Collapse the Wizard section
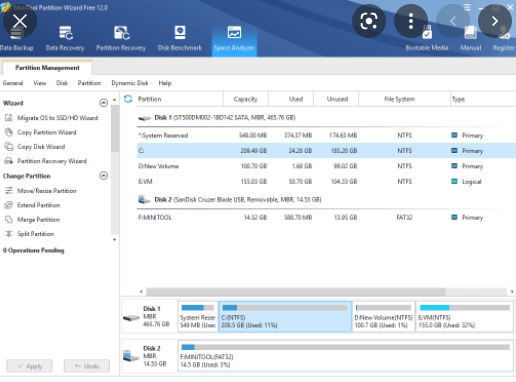Screen dimensions: 516x382 point(104,103)
